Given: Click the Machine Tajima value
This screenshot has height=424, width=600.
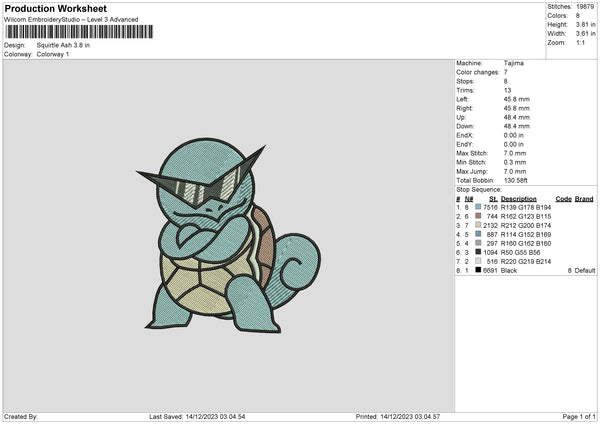Looking at the screenshot, I should click(510, 65).
